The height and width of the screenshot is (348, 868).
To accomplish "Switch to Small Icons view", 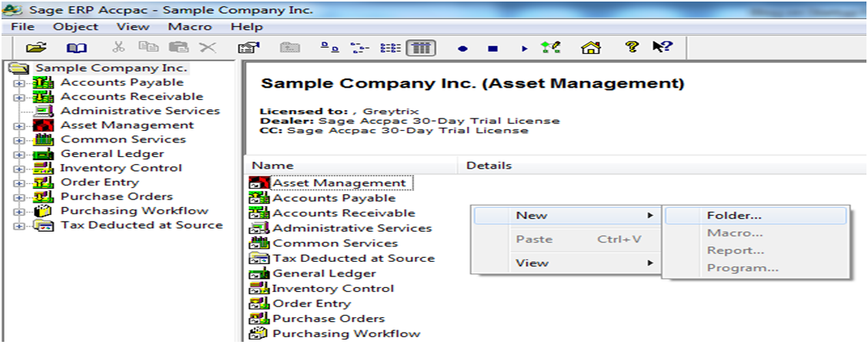I will click(360, 49).
